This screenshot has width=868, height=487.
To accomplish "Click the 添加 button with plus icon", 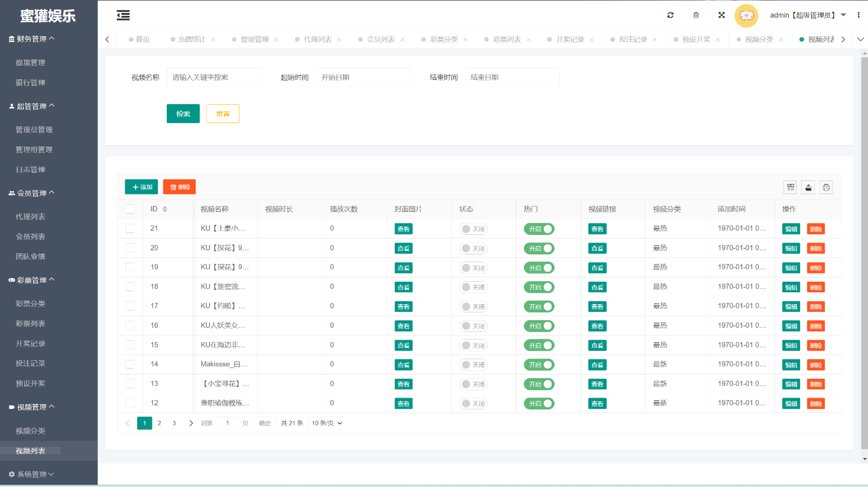I will point(141,187).
